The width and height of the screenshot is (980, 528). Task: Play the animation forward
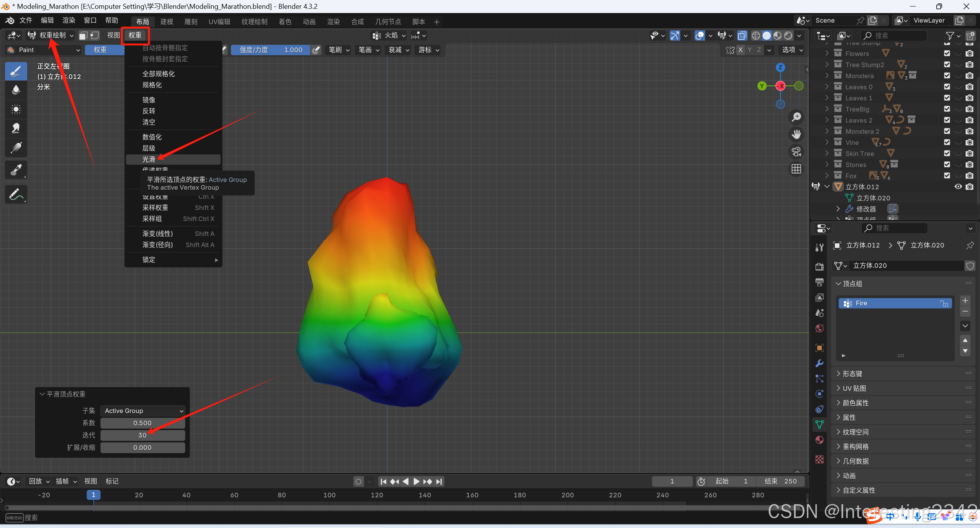point(416,482)
